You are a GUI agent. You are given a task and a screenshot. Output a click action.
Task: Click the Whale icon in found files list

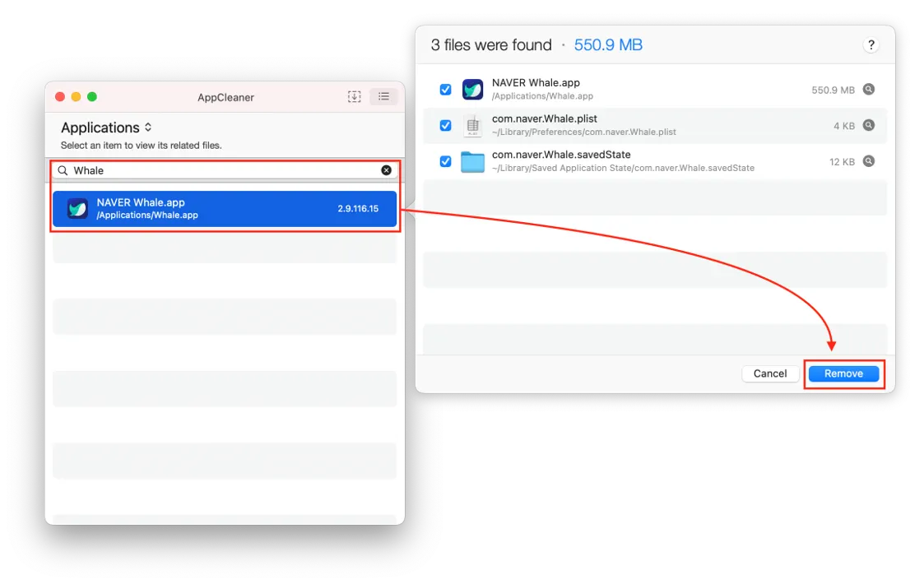coord(472,90)
